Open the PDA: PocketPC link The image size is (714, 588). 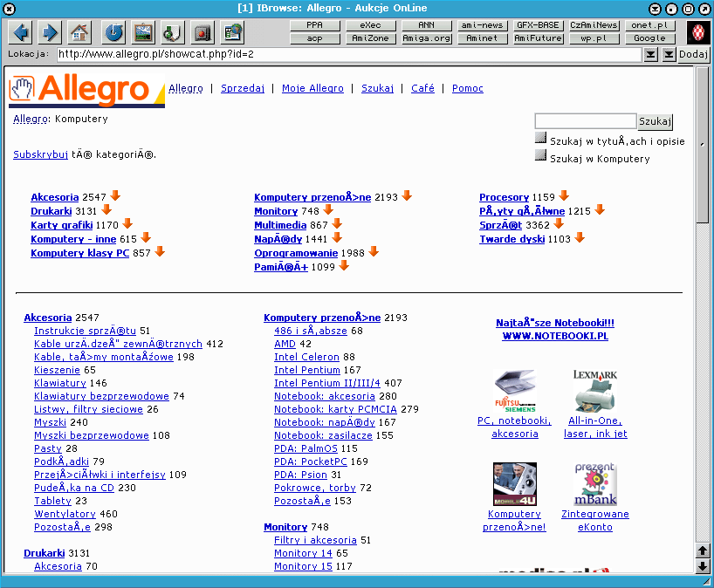click(x=311, y=462)
